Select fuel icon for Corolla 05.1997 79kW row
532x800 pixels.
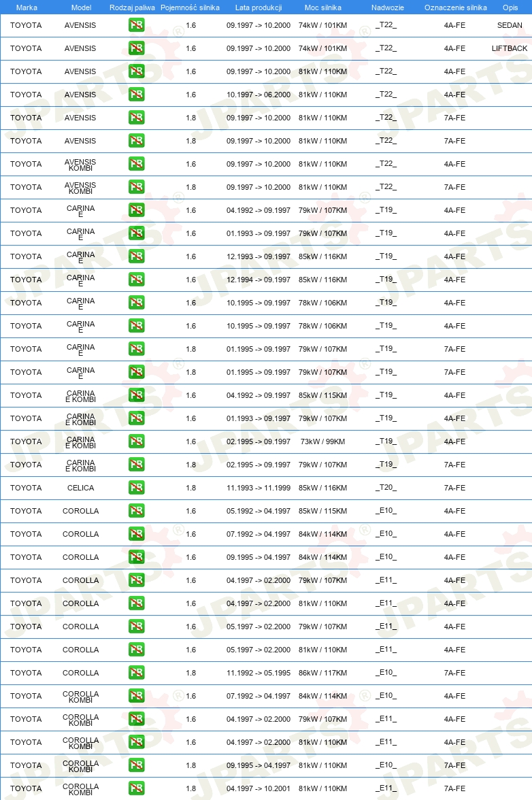[136, 627]
